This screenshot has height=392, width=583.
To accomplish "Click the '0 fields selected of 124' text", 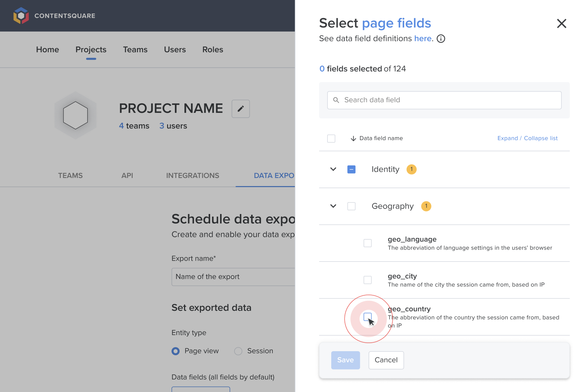I will (x=363, y=69).
